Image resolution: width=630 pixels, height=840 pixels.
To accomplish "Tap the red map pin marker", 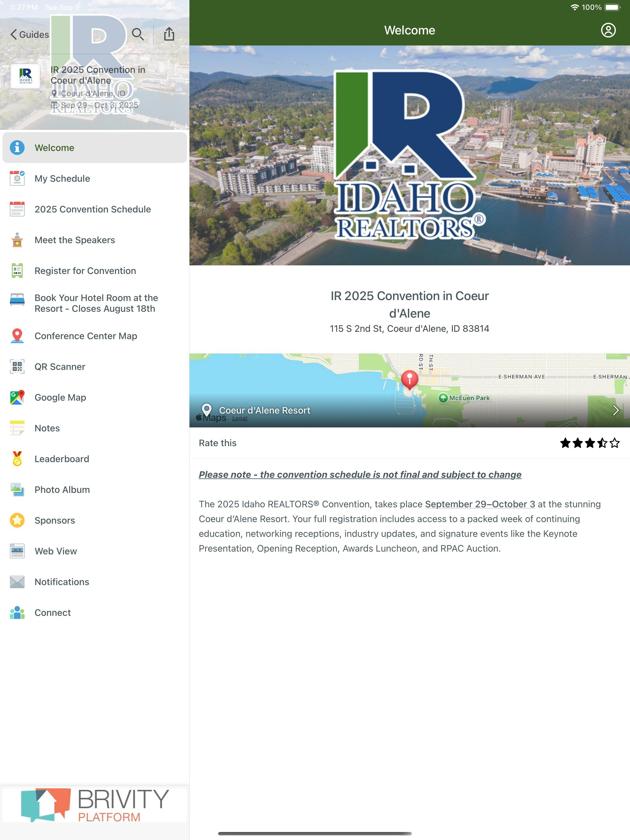I will 410,380.
